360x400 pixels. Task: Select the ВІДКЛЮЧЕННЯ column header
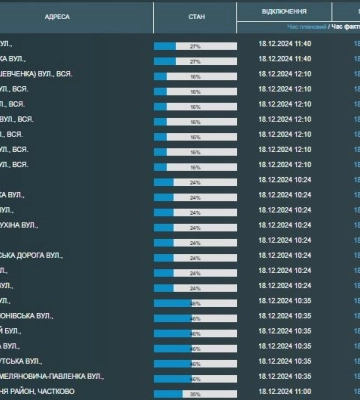[x=284, y=12]
